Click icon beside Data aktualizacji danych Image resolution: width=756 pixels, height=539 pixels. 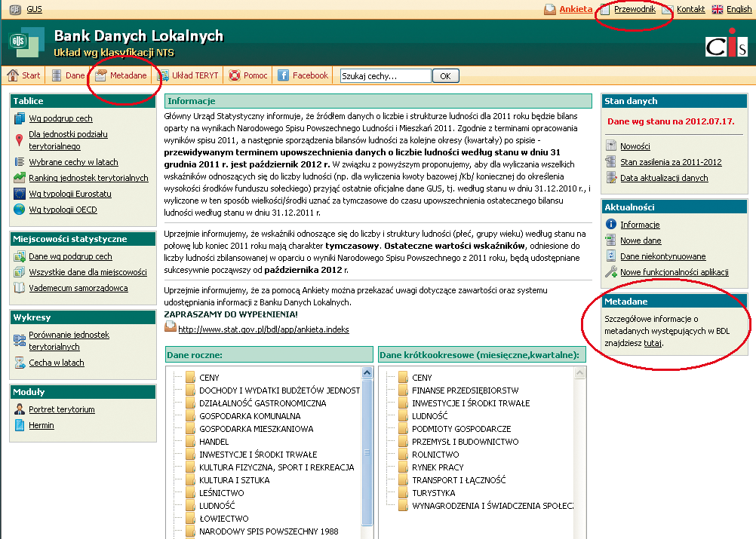tap(611, 177)
